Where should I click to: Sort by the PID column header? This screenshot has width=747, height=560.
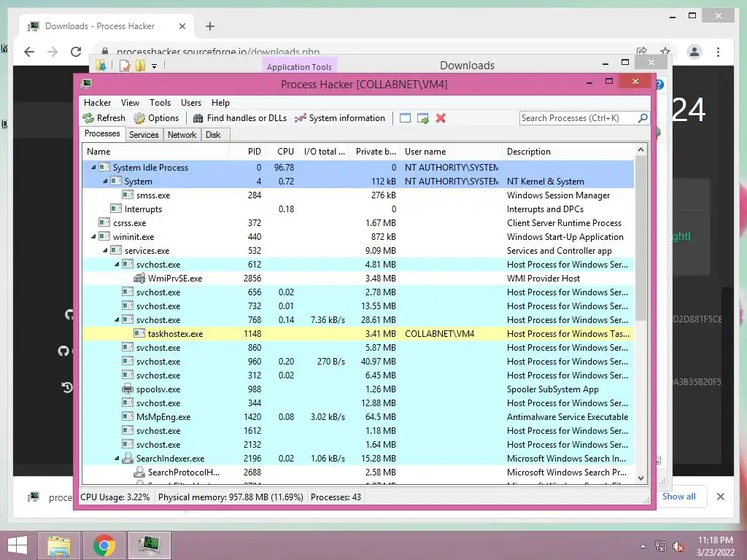247,152
